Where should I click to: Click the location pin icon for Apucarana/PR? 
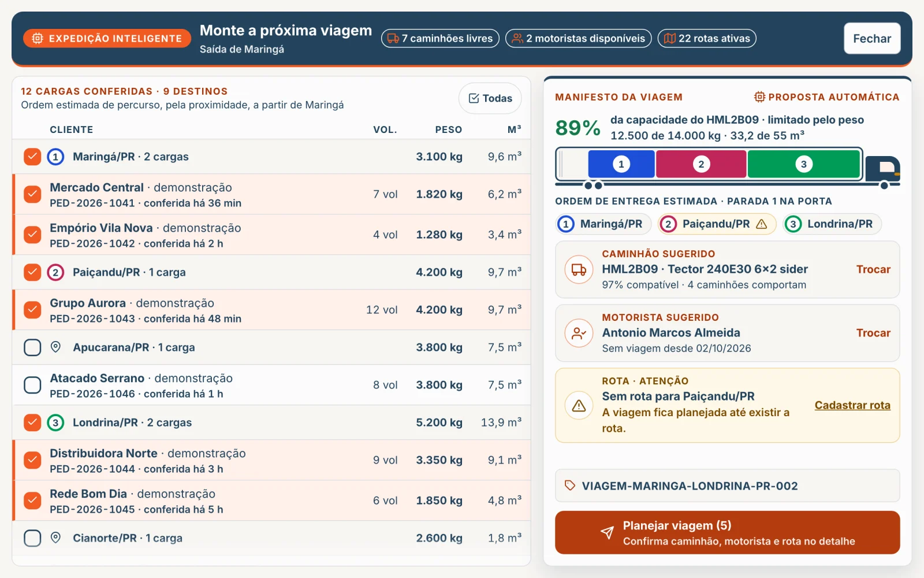coord(55,347)
